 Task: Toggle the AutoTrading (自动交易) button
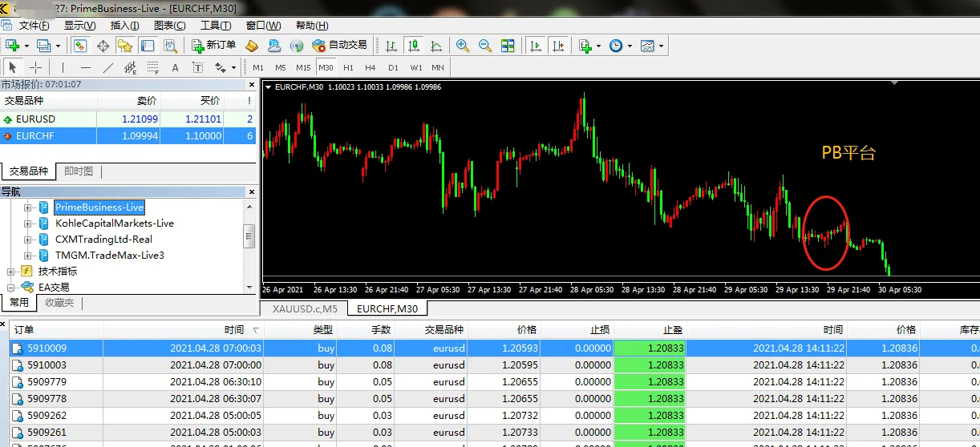pos(339,45)
